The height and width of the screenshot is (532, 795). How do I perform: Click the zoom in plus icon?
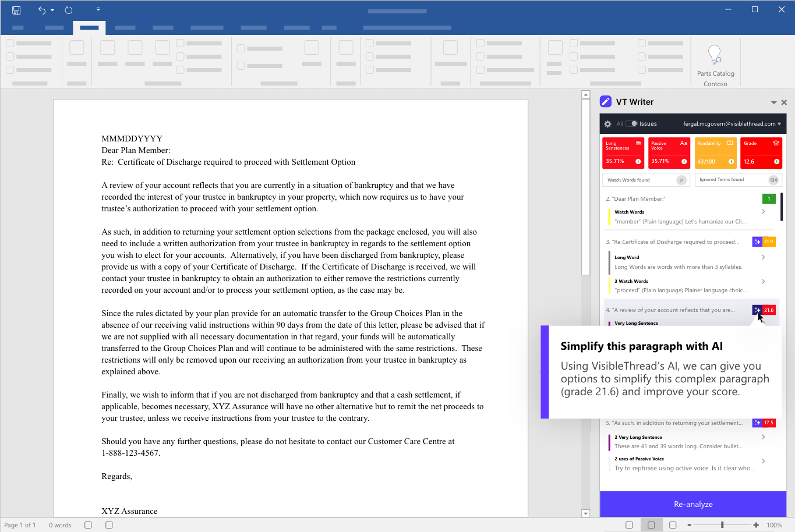756,525
